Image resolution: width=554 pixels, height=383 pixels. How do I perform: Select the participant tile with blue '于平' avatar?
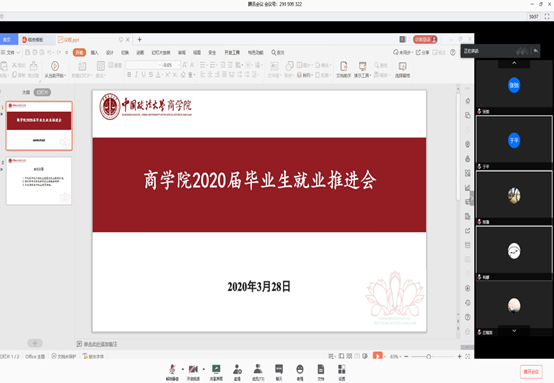(x=514, y=140)
